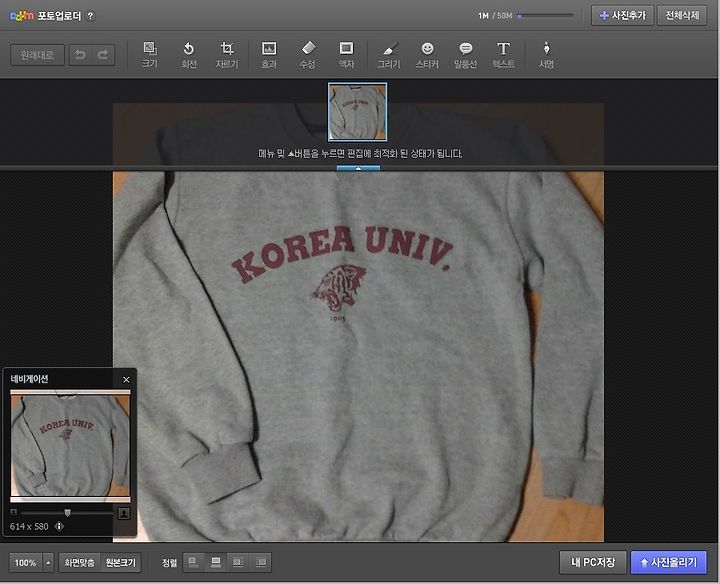Click the 100% zoom value box

pos(26,562)
